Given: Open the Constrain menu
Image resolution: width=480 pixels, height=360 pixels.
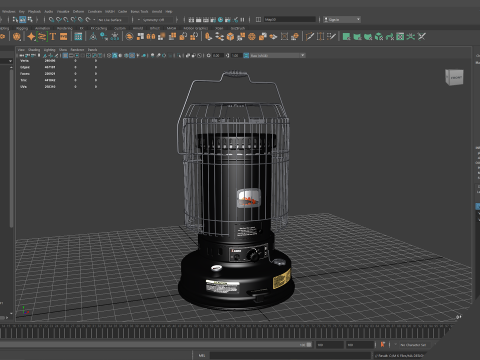Looking at the screenshot, I should pos(95,11).
